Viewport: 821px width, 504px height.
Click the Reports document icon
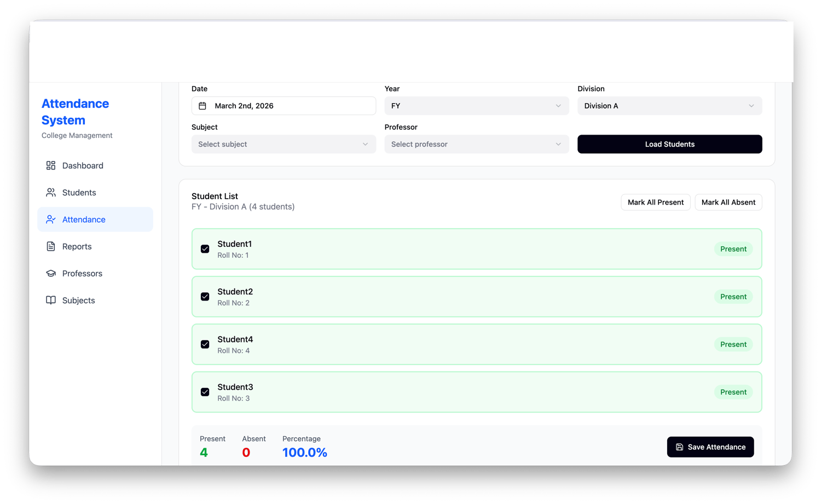51,246
